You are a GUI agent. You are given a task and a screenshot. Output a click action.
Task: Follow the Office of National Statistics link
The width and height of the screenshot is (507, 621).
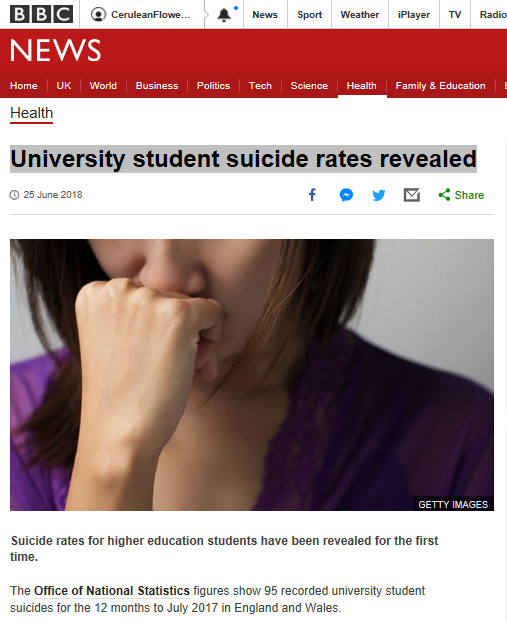112,591
